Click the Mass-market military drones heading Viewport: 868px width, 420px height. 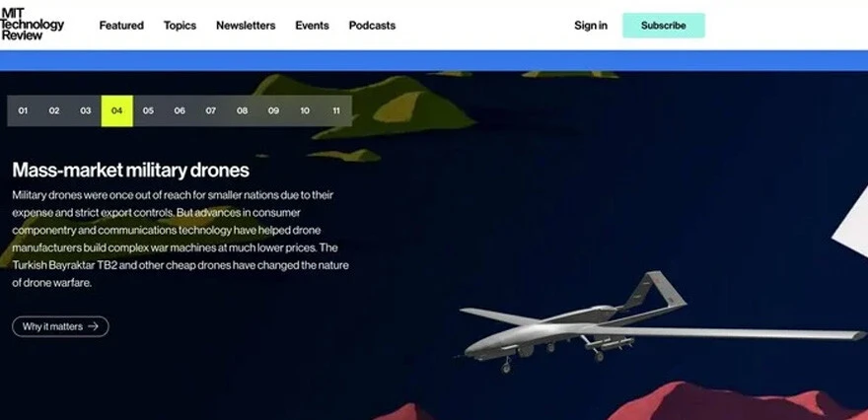[x=130, y=170]
